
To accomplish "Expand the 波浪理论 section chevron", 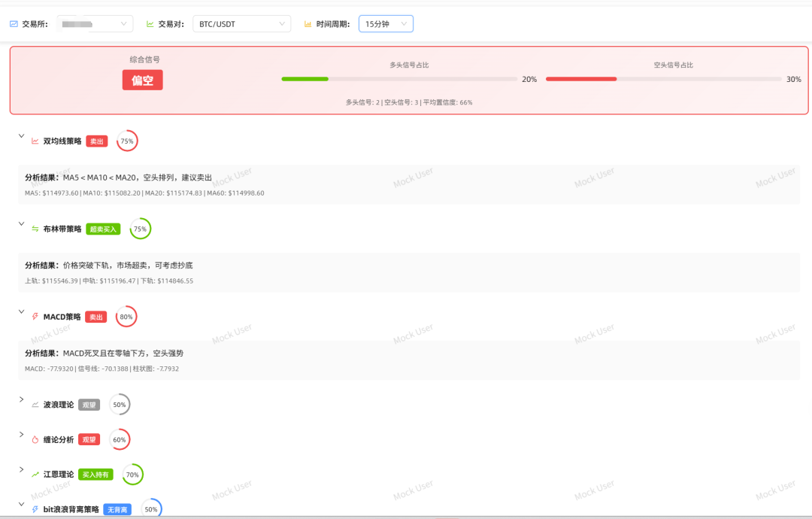I will pyautogui.click(x=21, y=399).
